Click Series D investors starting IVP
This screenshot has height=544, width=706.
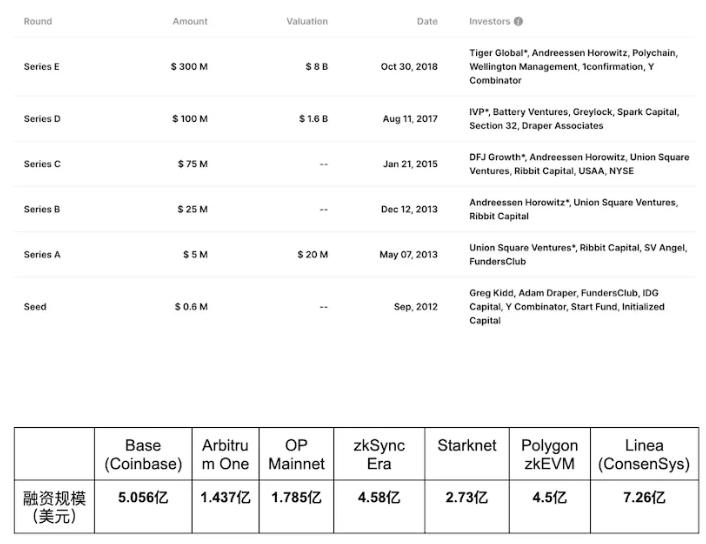(574, 119)
